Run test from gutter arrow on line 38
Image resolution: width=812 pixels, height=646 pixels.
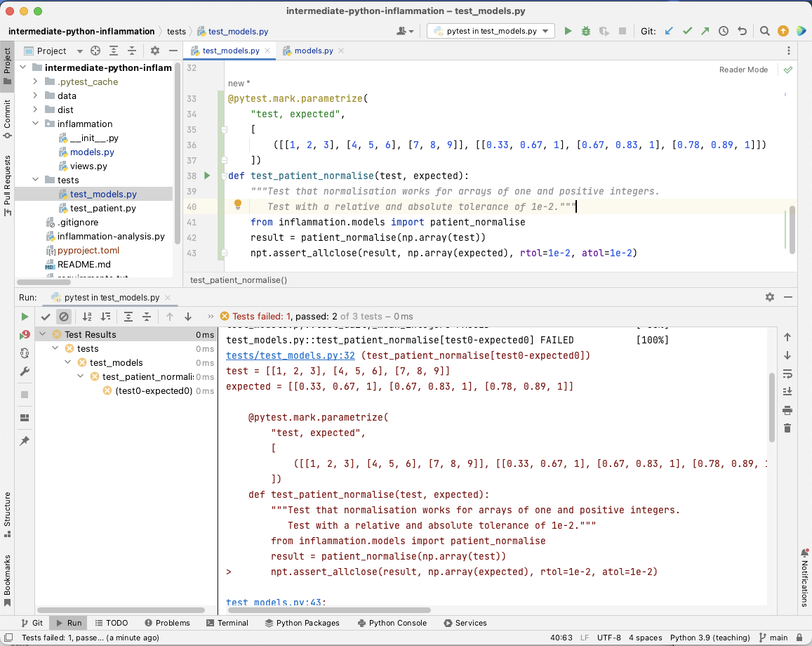coord(206,176)
